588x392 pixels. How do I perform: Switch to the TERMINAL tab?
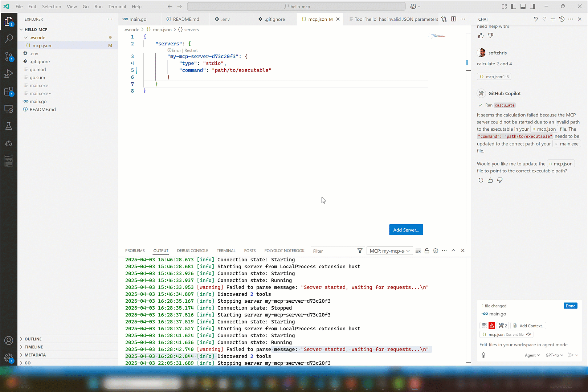click(x=226, y=250)
